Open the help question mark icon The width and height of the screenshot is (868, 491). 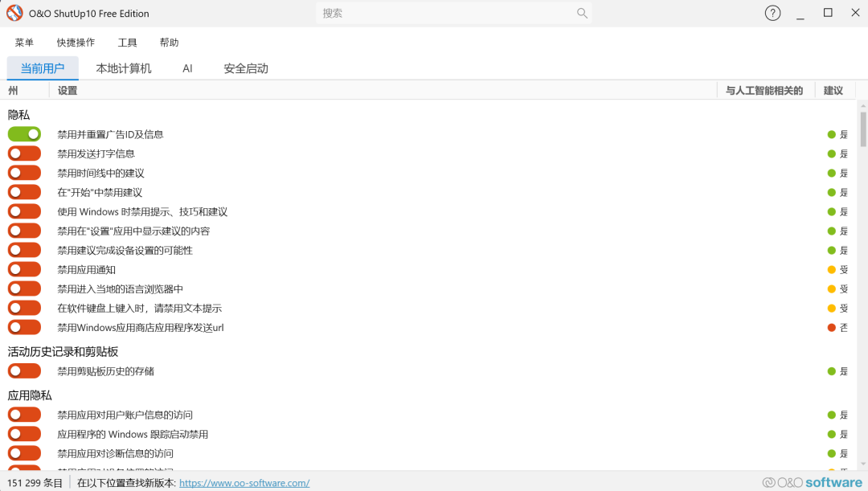(772, 14)
